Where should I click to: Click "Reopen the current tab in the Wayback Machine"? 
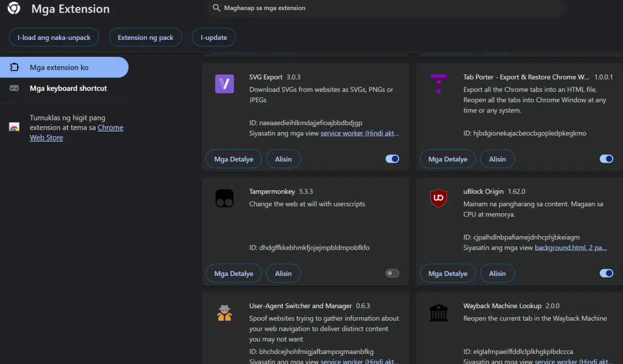pos(535,318)
